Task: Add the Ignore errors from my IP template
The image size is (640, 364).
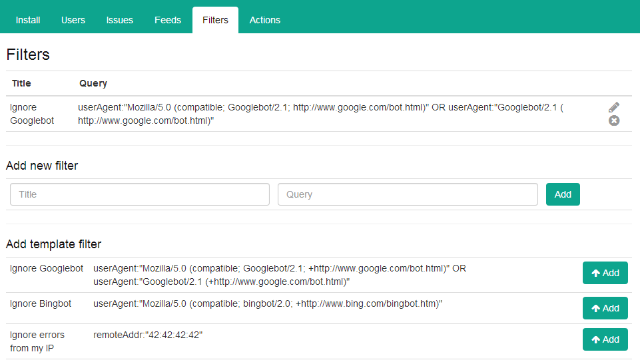Action: 605,339
